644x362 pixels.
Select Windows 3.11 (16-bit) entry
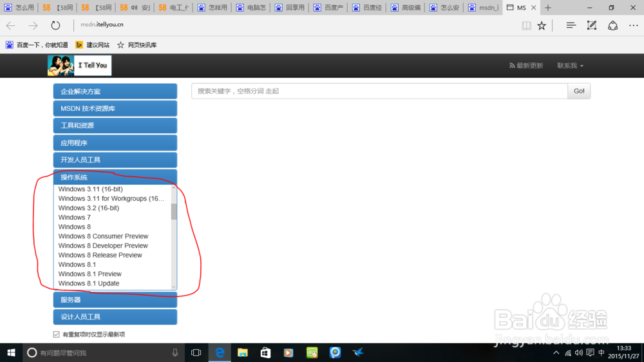pos(90,189)
